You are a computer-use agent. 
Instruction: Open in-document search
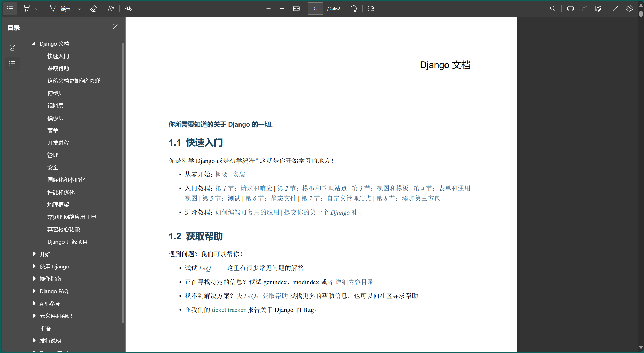[x=553, y=9]
